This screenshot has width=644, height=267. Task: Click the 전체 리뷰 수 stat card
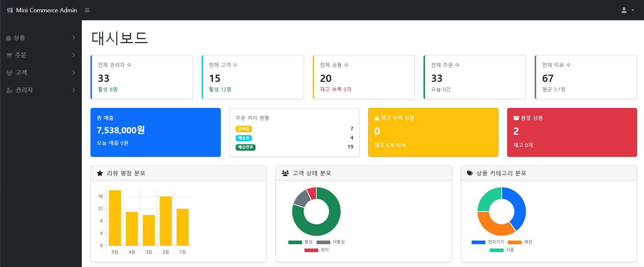pyautogui.click(x=586, y=77)
